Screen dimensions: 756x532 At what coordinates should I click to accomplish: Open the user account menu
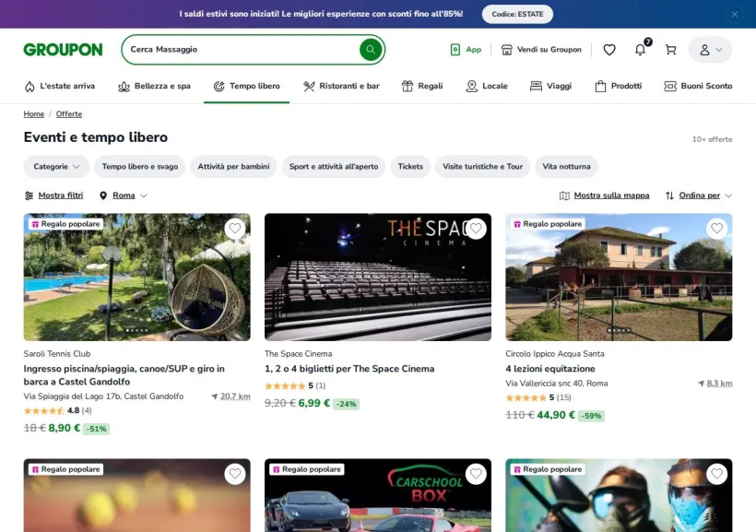(710, 49)
